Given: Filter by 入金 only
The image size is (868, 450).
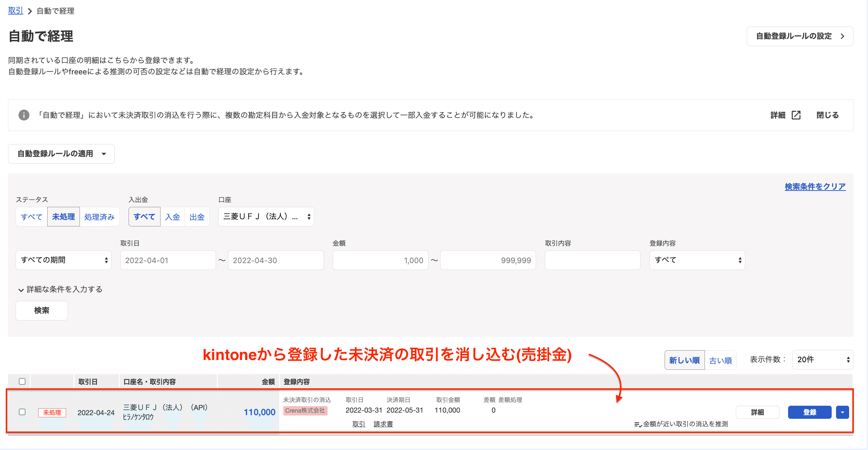Looking at the screenshot, I should point(173,217).
